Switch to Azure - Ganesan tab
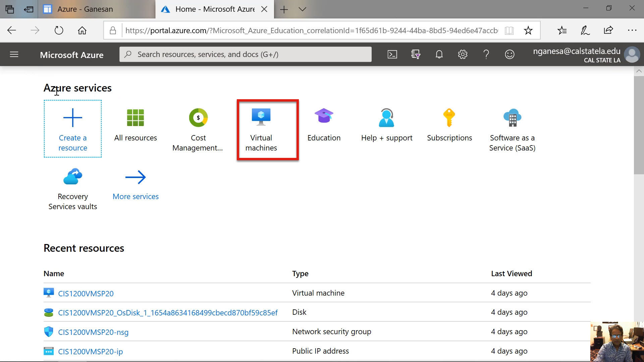This screenshot has width=644, height=362. (x=85, y=9)
